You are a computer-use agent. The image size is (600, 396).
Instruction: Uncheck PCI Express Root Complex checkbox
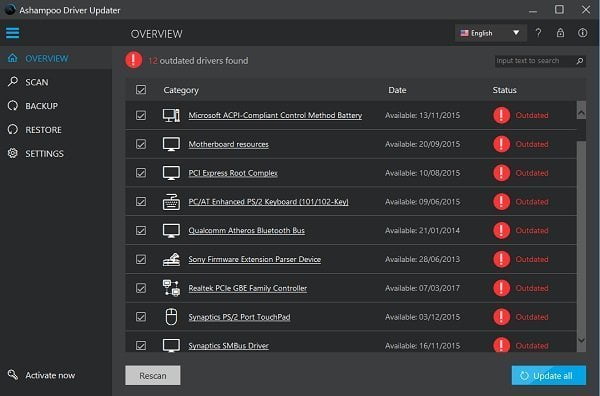click(x=141, y=173)
